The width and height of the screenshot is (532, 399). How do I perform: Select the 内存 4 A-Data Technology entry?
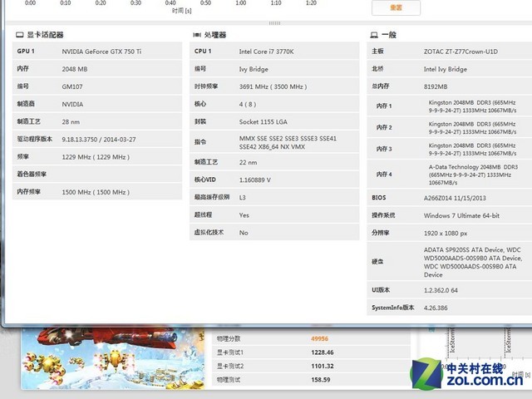coord(473,175)
